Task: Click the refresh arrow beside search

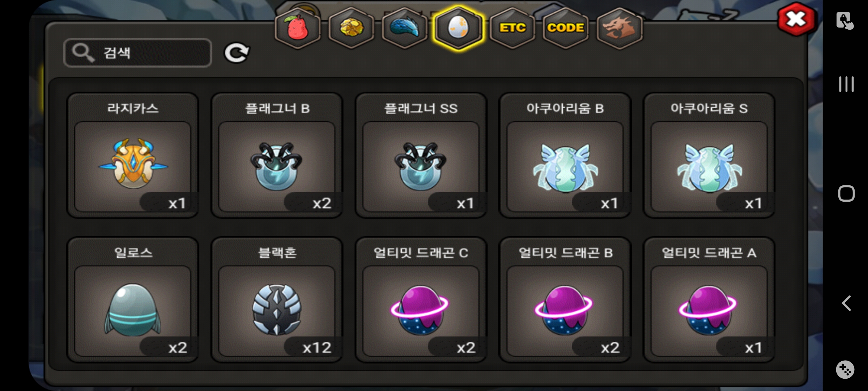Action: point(237,53)
